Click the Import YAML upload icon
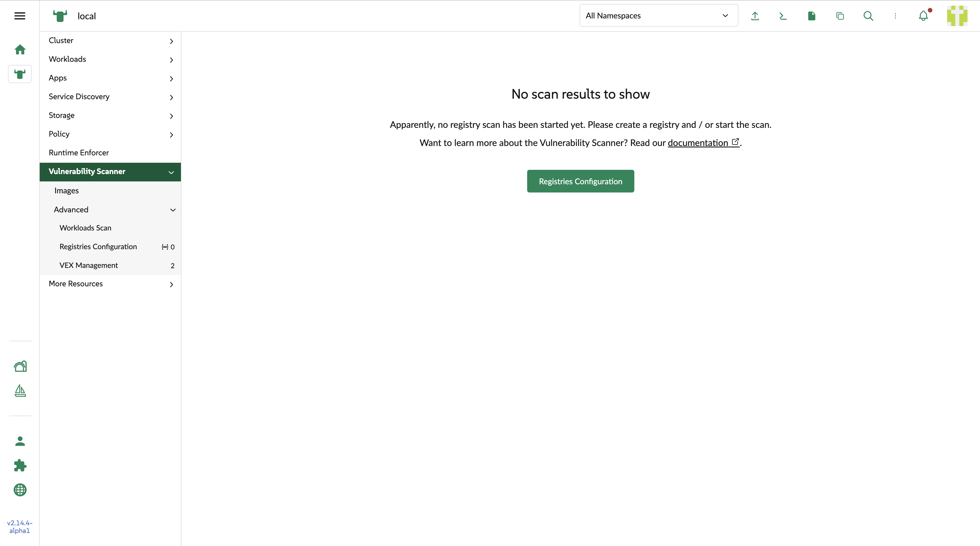The height and width of the screenshot is (546, 980). (755, 16)
